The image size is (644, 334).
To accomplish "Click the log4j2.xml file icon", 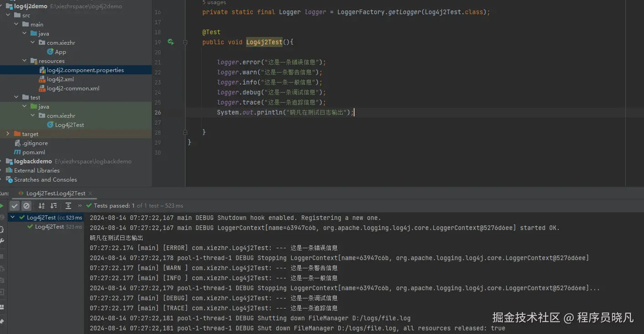I will [42, 79].
